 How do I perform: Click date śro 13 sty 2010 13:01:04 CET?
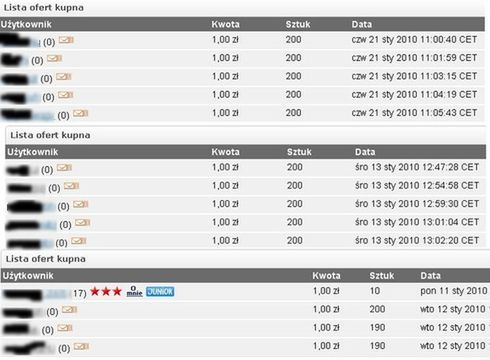pyautogui.click(x=417, y=222)
